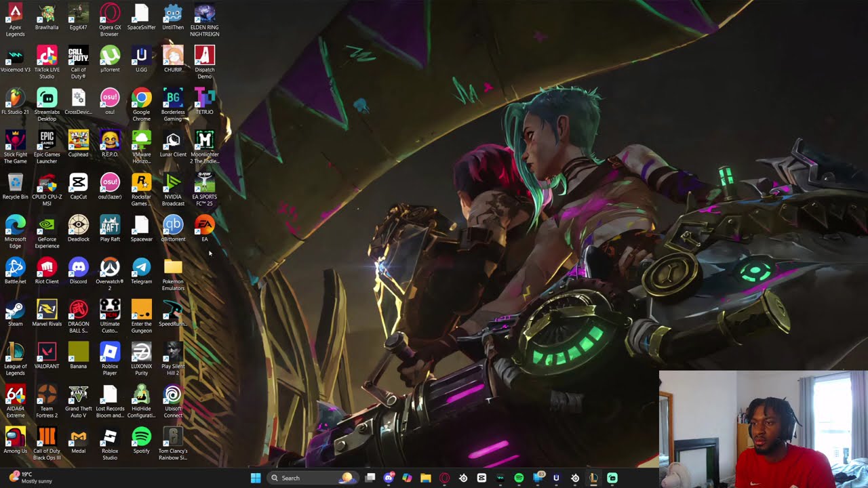Screen dimensions: 868x488
Task: Open Roblox Studio from the desktop
Action: click(110, 443)
